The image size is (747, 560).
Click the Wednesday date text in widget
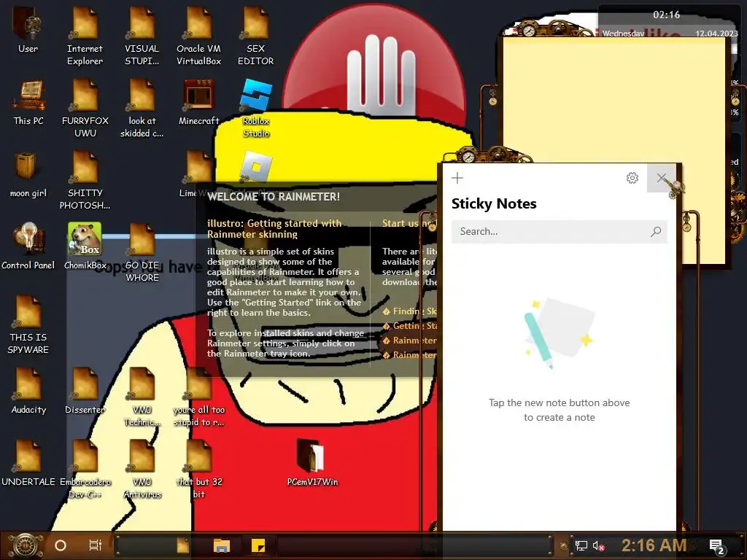click(623, 34)
